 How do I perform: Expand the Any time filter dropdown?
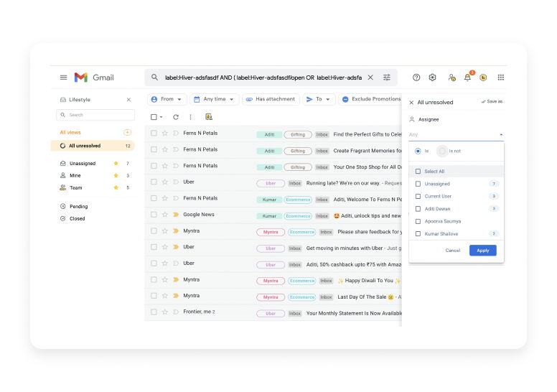[x=214, y=99]
